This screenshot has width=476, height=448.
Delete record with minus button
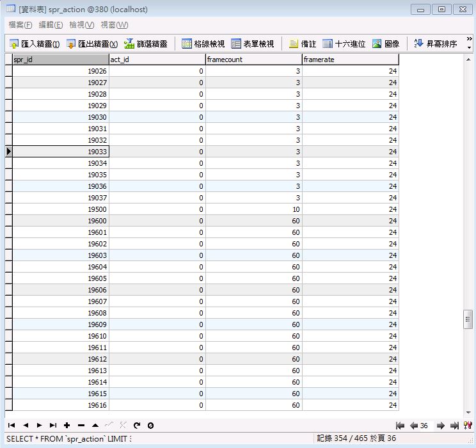click(81, 425)
